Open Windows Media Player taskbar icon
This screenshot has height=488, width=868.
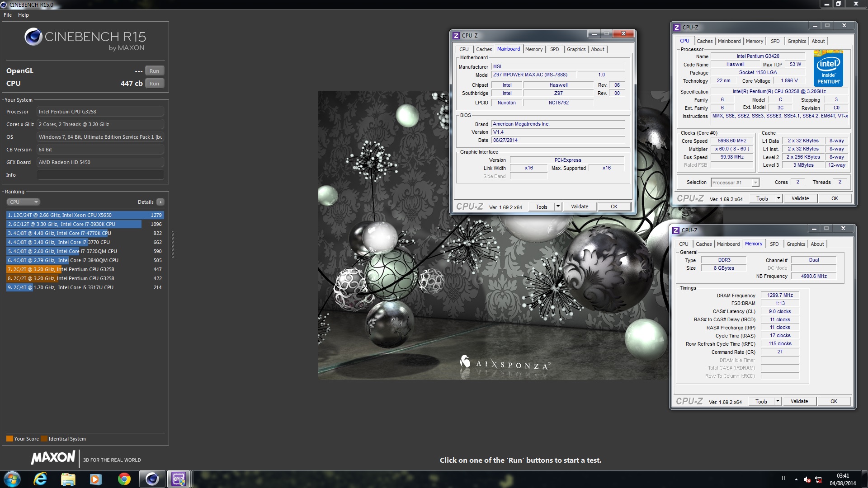point(95,479)
